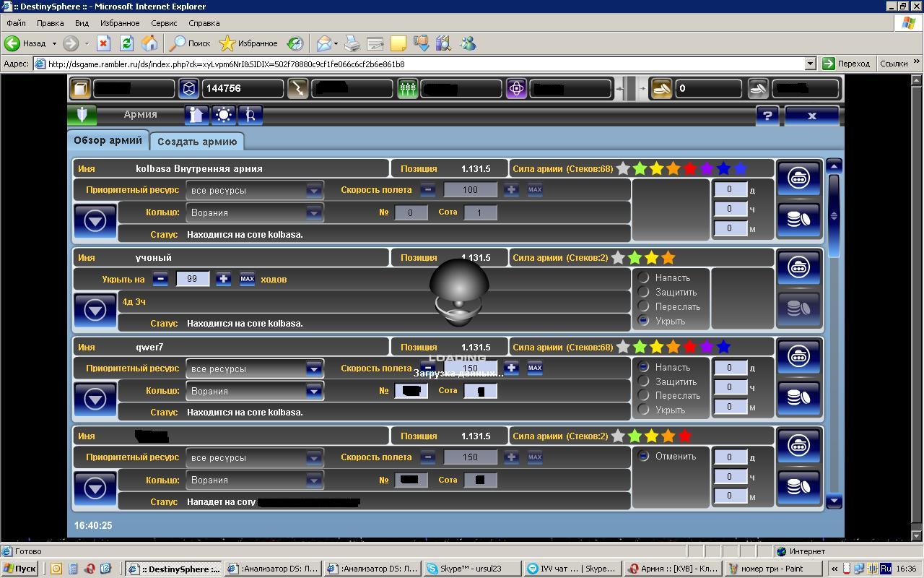
Task: Click the person icon in Армия toolbar
Action: tap(196, 115)
